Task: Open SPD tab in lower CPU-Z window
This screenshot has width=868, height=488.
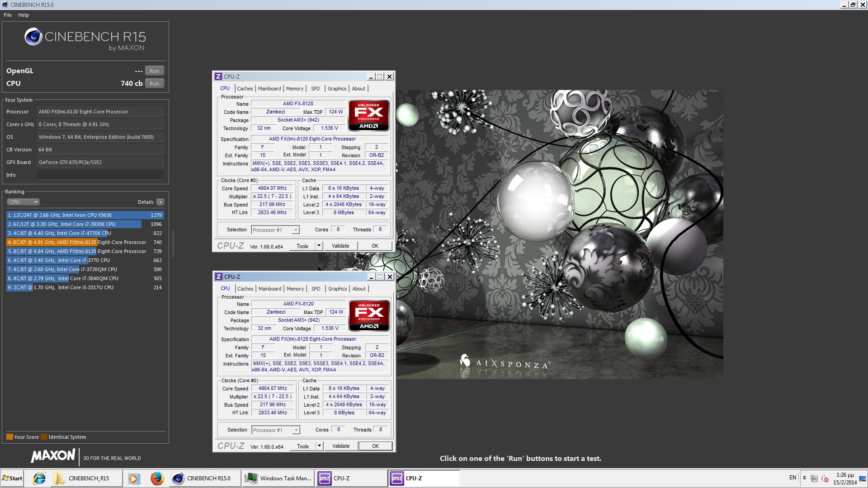Action: [316, 289]
